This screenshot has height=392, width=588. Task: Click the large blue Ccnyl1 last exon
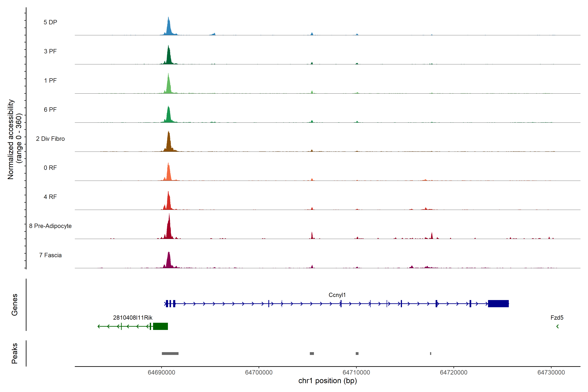[x=498, y=304]
